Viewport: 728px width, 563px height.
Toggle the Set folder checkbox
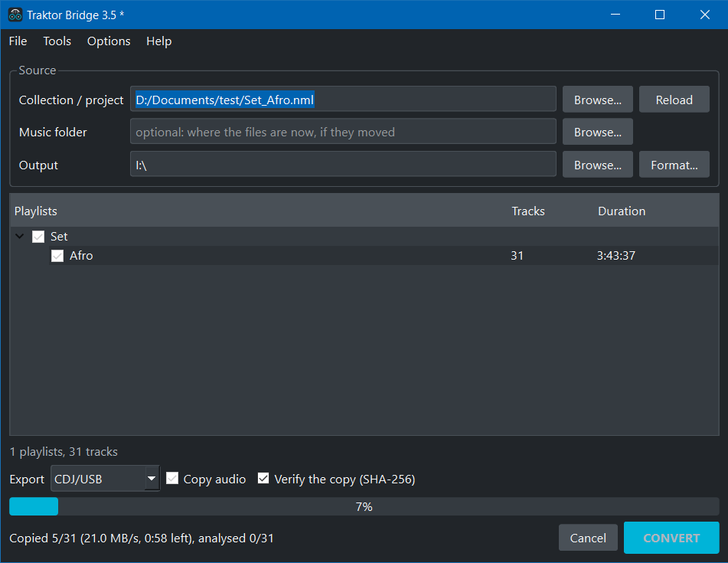38,237
